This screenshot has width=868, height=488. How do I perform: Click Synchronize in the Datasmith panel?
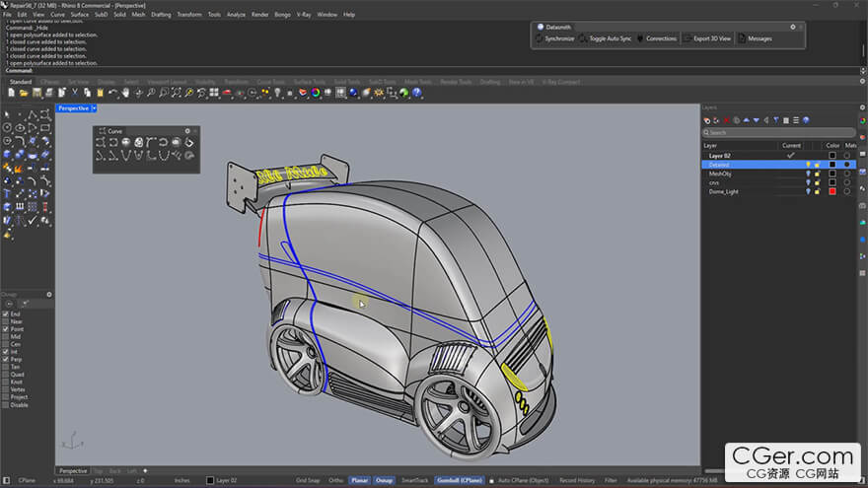[558, 38]
